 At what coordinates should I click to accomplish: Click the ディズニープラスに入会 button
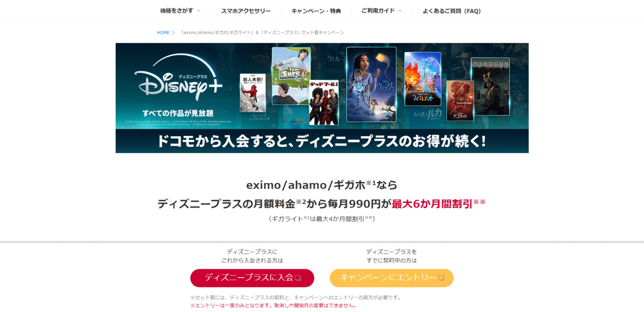(252, 278)
